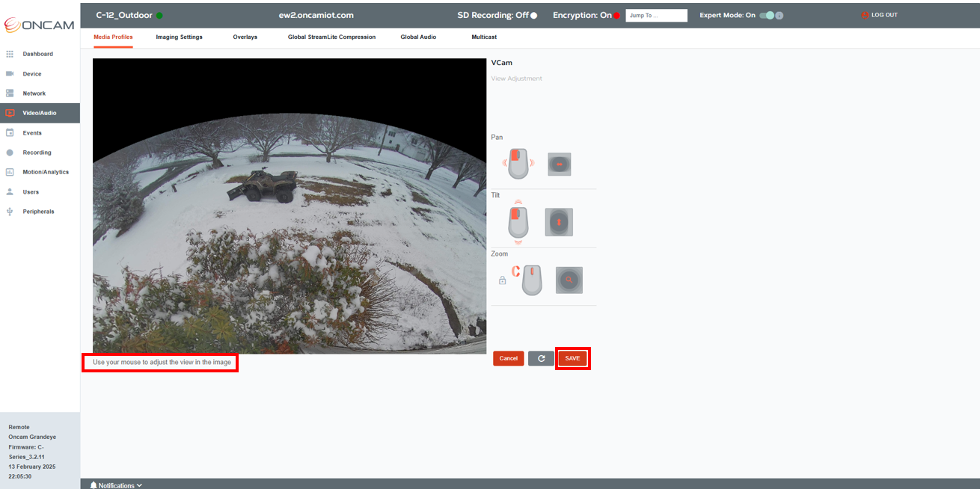Click the Dashboard grid icon in sidebar

[10, 54]
